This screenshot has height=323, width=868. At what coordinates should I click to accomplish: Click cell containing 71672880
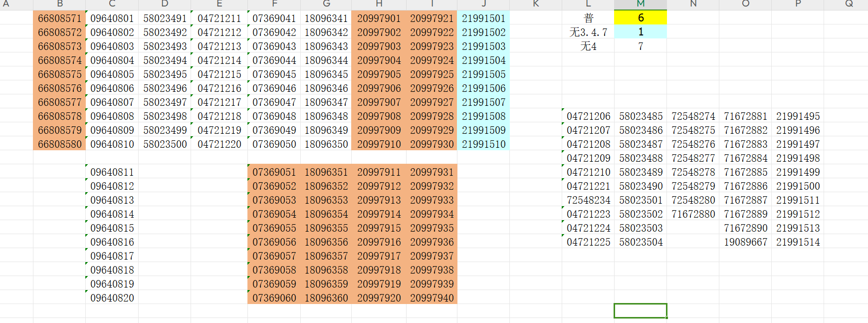pos(693,214)
